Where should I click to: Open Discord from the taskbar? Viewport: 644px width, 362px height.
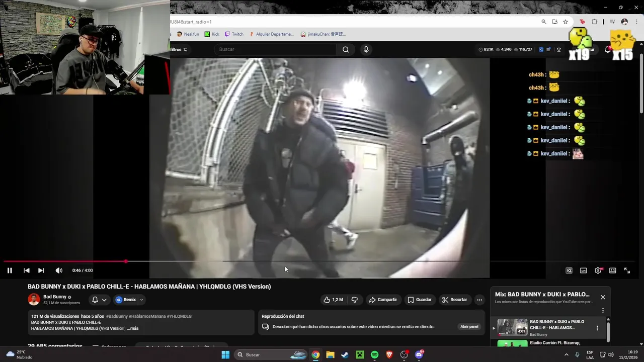tap(419, 354)
